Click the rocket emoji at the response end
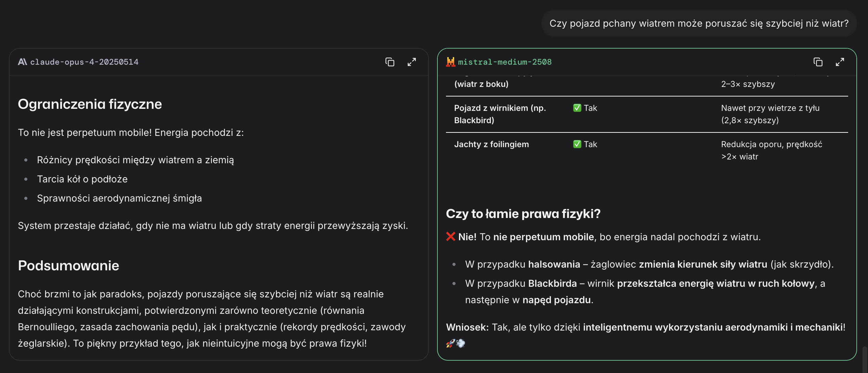The image size is (868, 373). pos(450,343)
